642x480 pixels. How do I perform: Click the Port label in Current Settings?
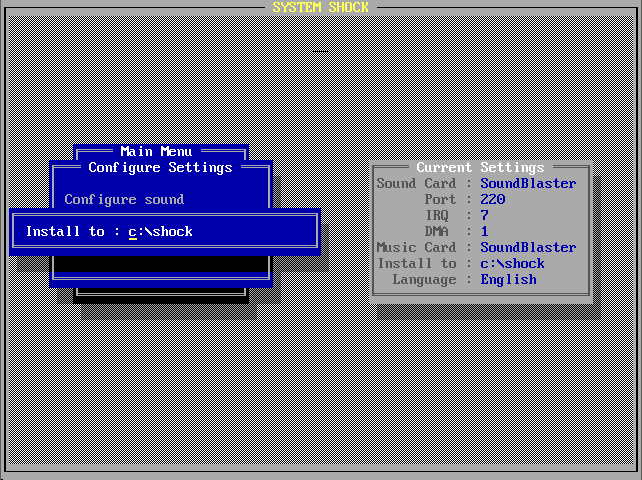440,199
